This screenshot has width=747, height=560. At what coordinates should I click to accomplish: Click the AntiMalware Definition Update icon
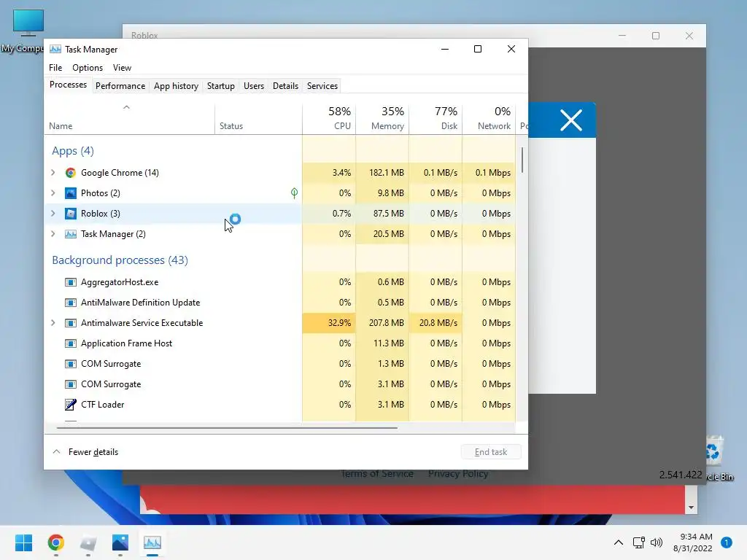71,303
